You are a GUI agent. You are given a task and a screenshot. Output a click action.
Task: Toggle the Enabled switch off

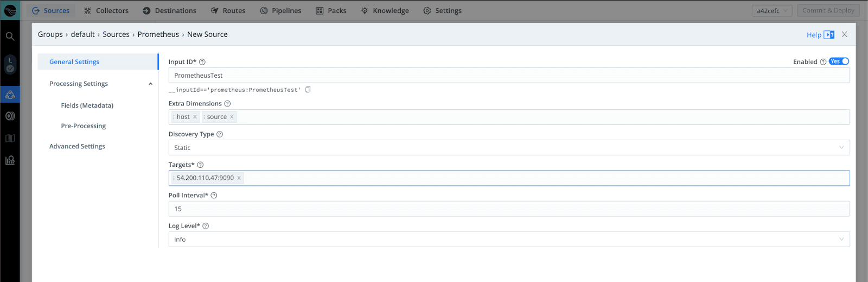point(839,61)
